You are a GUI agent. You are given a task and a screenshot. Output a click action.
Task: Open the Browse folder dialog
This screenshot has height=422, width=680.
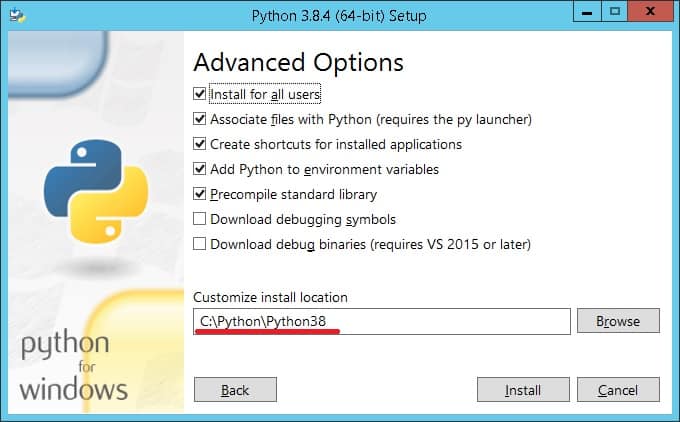tap(618, 321)
